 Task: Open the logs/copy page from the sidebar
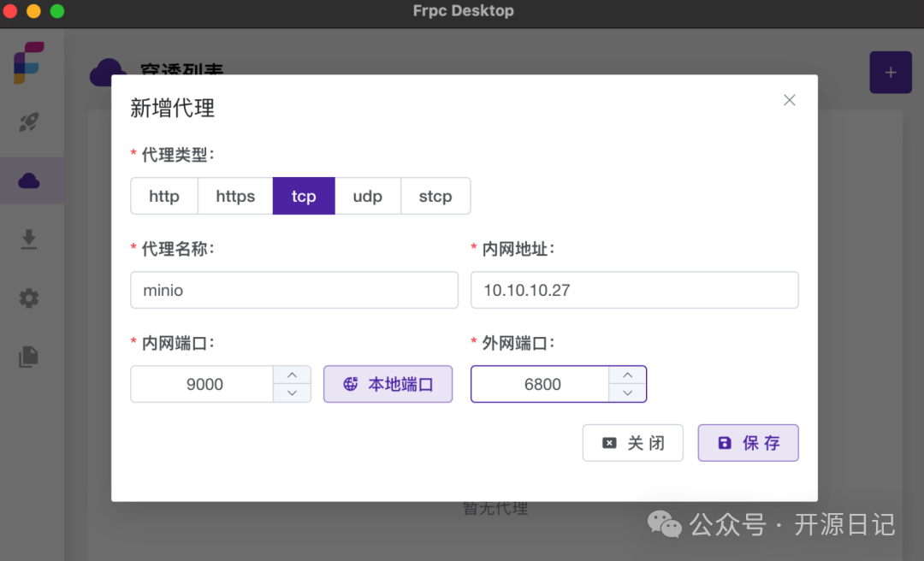click(29, 357)
